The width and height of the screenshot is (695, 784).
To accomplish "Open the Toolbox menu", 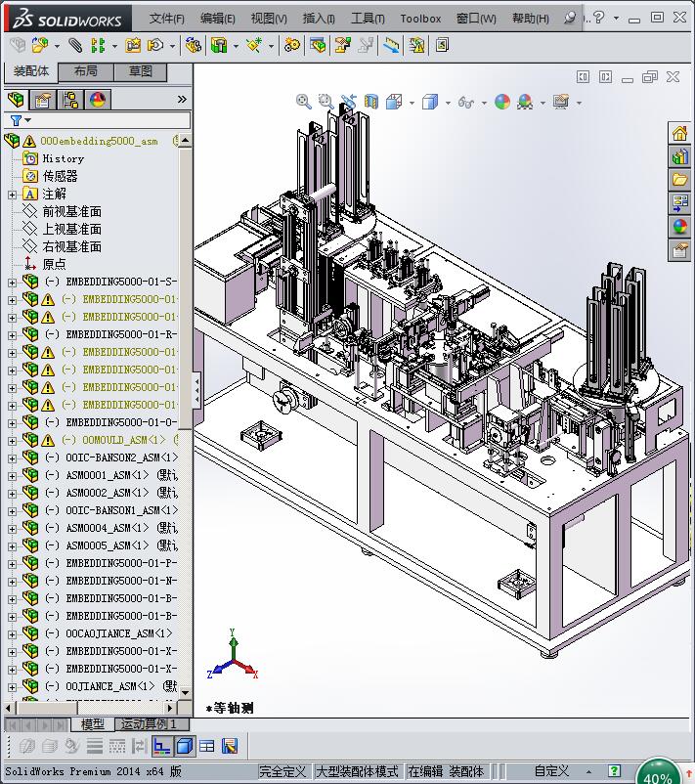I will point(420,19).
